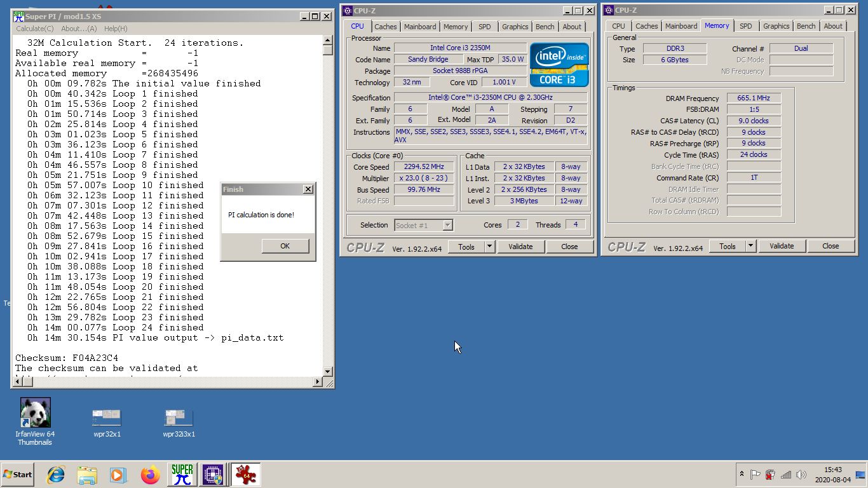This screenshot has width=868, height=488.
Task: Select wpr32x1 desktop file
Action: coord(107,423)
